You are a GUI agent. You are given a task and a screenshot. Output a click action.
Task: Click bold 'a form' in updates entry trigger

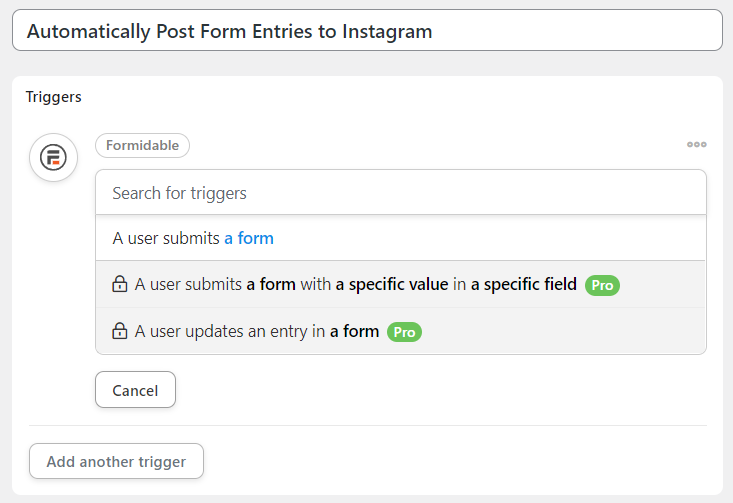point(354,331)
